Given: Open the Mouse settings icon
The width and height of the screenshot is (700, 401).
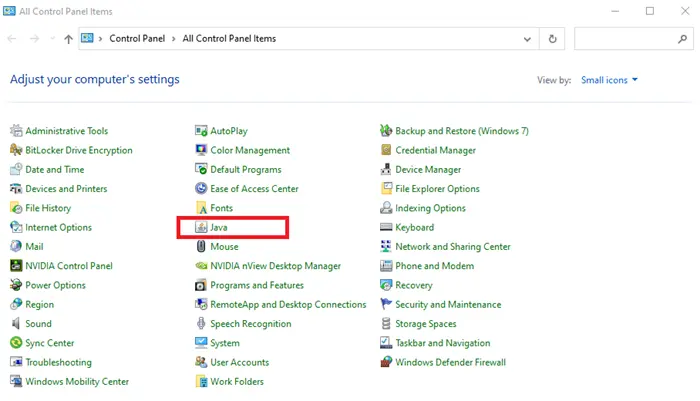Looking at the screenshot, I should tap(201, 246).
